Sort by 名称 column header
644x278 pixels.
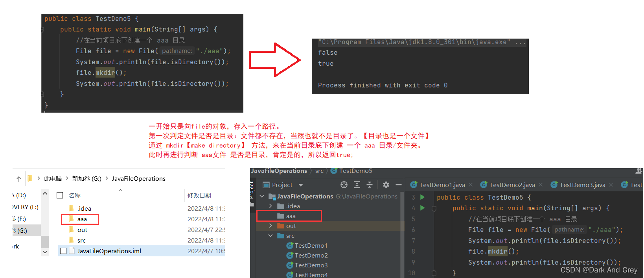point(75,195)
